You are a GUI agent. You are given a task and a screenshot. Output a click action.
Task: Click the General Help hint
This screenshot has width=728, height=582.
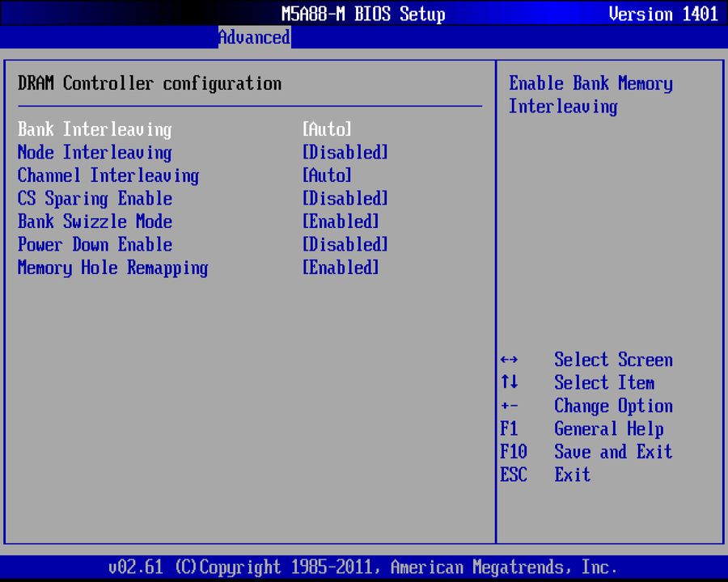(608, 429)
